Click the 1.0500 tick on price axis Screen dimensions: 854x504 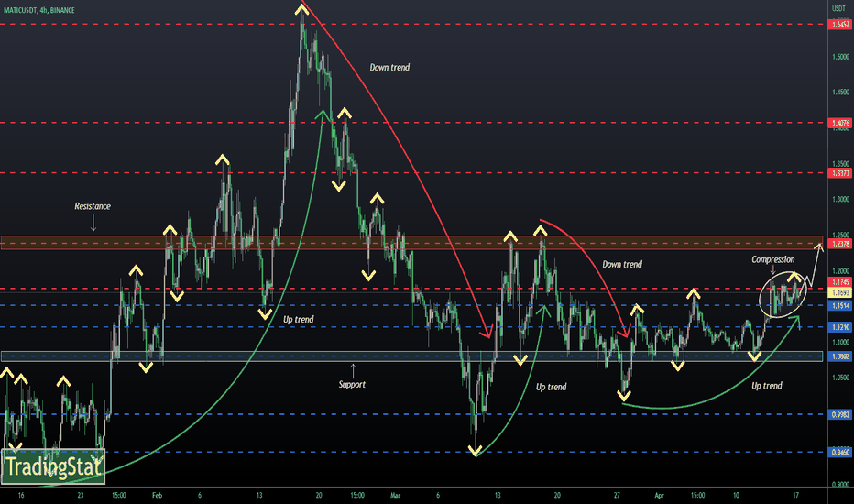click(x=840, y=377)
